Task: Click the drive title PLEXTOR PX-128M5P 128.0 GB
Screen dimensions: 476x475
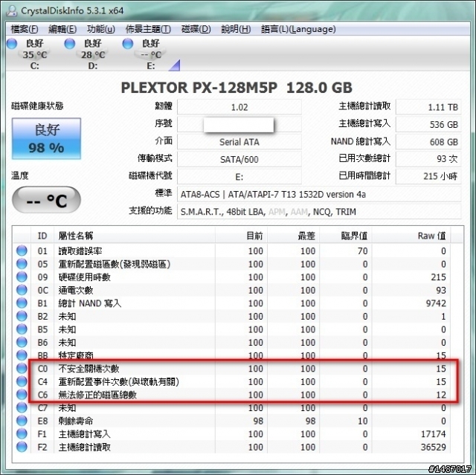Action: click(237, 88)
